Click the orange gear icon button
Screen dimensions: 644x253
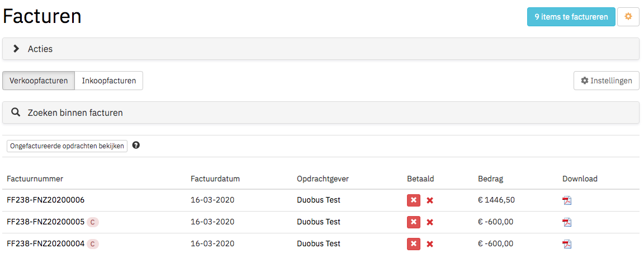628,17
